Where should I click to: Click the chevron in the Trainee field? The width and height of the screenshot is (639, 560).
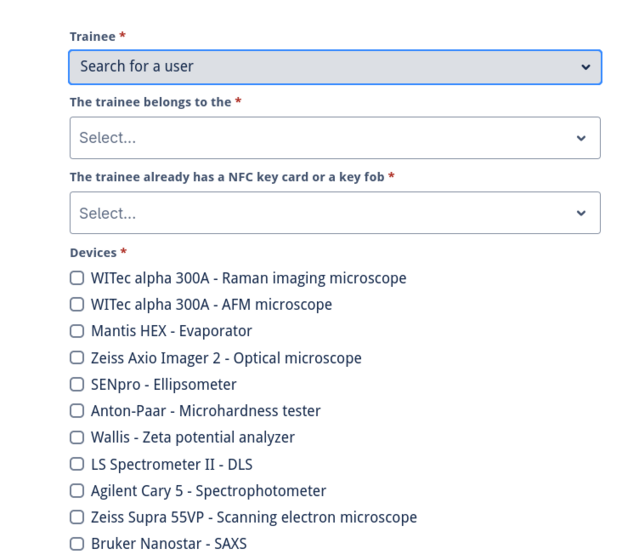(x=586, y=67)
